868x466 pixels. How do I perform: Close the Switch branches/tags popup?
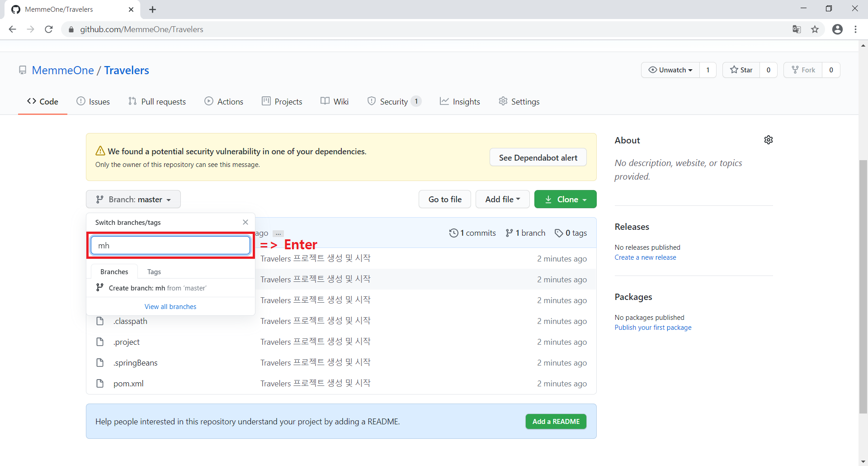(x=245, y=222)
